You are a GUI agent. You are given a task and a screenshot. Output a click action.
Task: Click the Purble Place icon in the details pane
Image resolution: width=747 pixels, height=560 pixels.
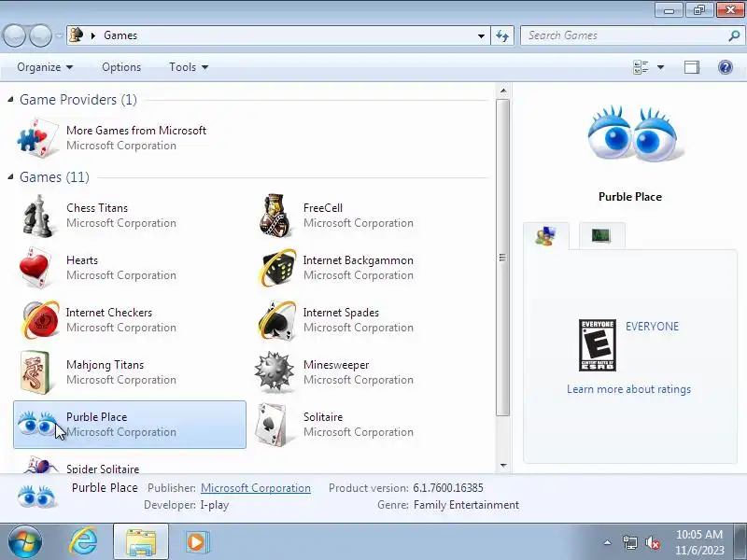tap(37, 497)
